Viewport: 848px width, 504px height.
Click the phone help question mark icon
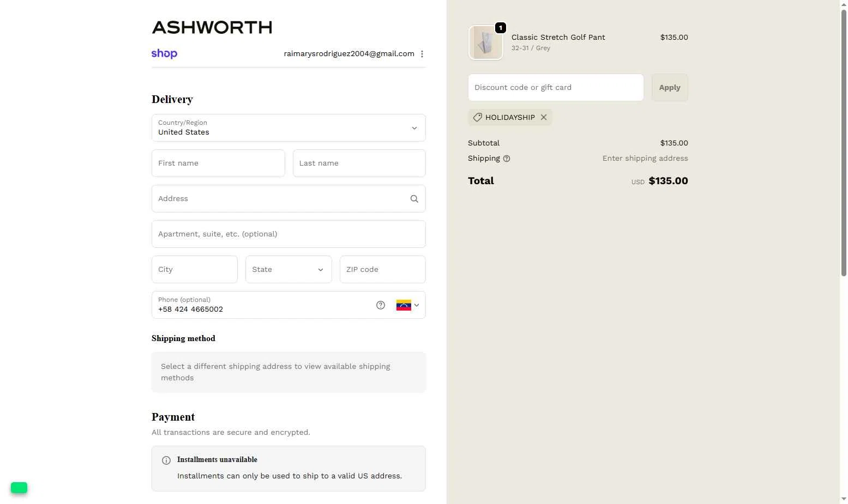click(381, 305)
